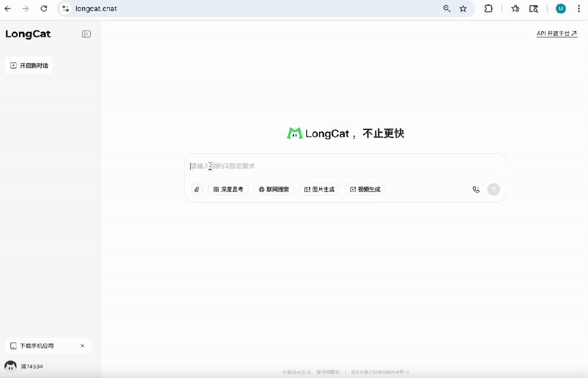Viewport: 588px width, 378px height.
Task: Click the send arrow icon
Action: coord(493,189)
